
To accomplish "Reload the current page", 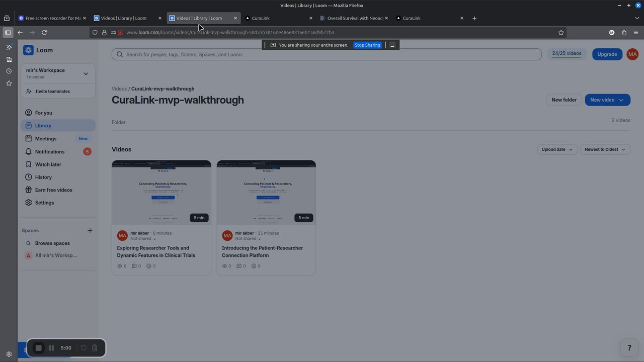I will 44,32.
